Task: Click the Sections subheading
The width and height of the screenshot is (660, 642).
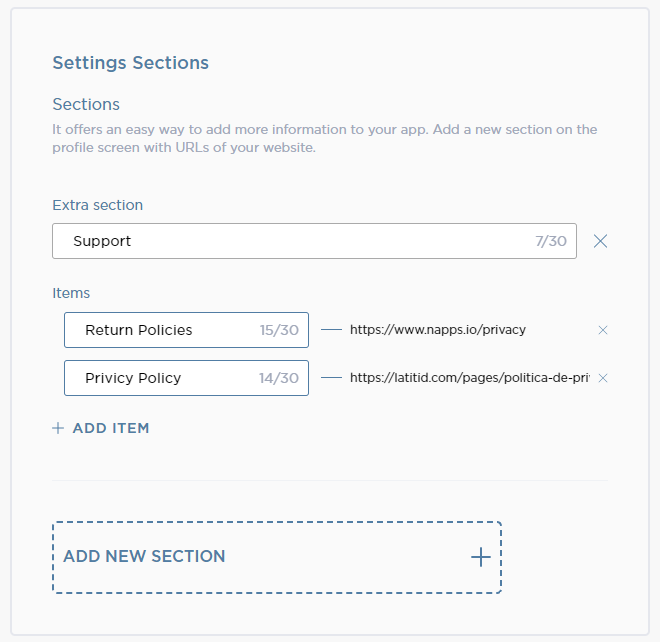Action: (x=86, y=104)
